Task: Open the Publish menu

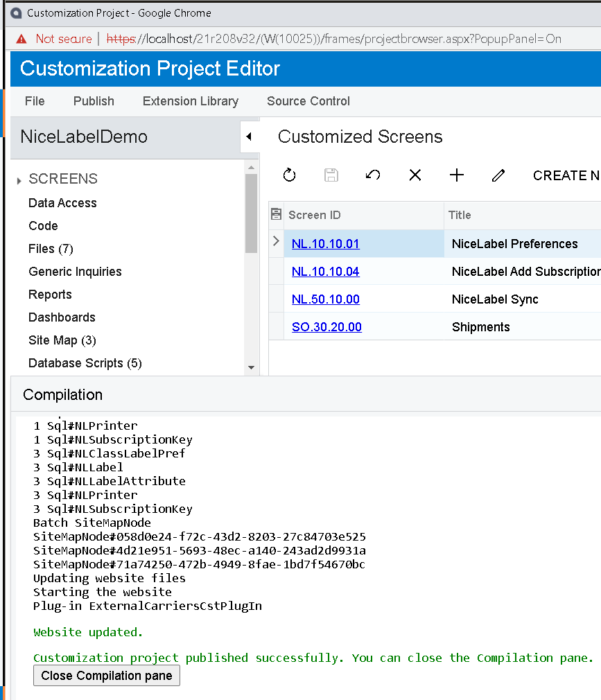Action: pyautogui.click(x=93, y=101)
